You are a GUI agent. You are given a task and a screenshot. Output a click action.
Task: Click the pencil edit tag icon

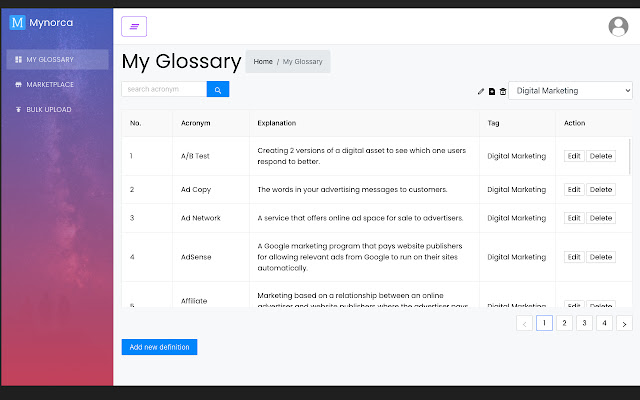pos(481,91)
